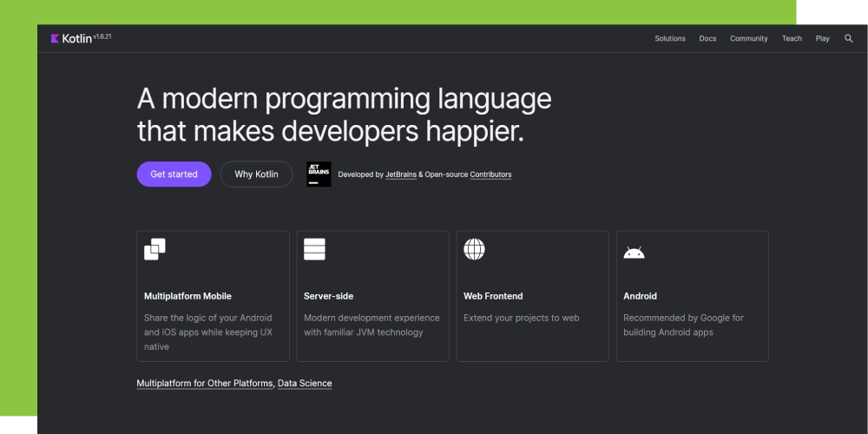Open the Contributors link

[490, 174]
